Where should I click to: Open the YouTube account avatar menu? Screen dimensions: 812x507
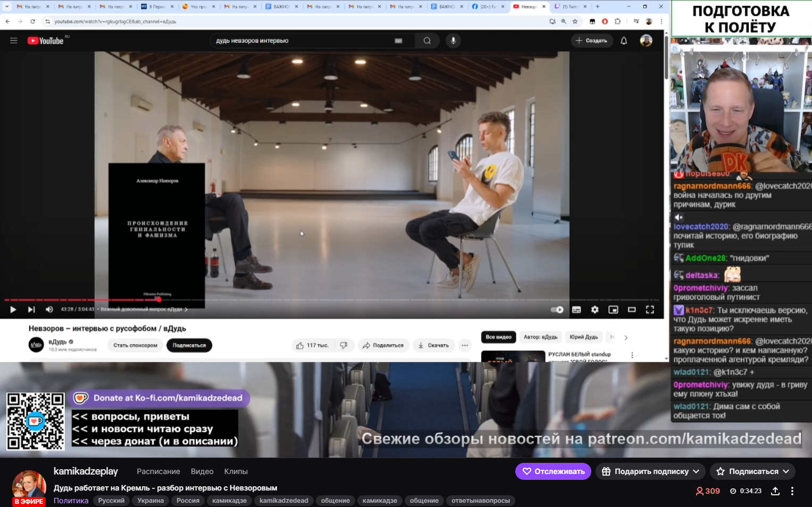pyautogui.click(x=646, y=40)
